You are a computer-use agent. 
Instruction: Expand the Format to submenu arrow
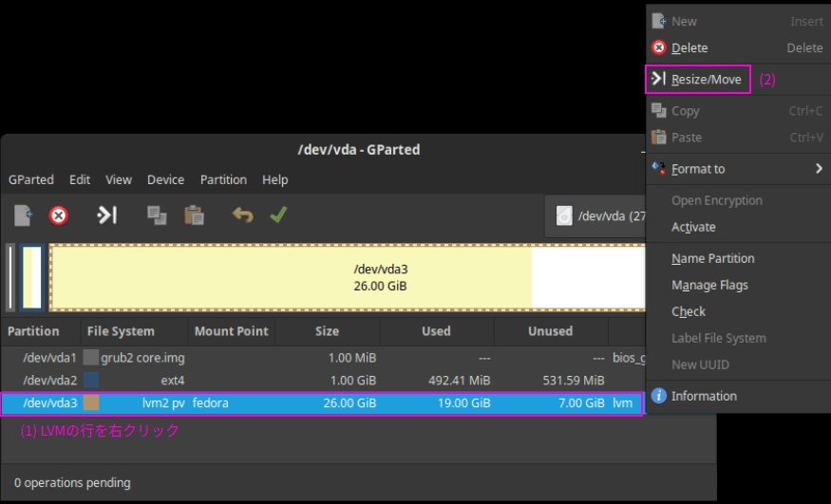click(819, 169)
